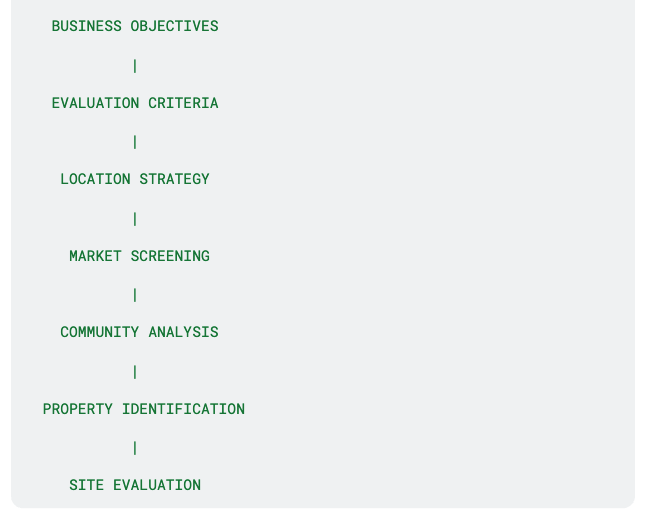This screenshot has height=518, width=651.
Task: Click the connector bar below BUSINESS OBJECTIVES
Action: pyautogui.click(x=135, y=66)
